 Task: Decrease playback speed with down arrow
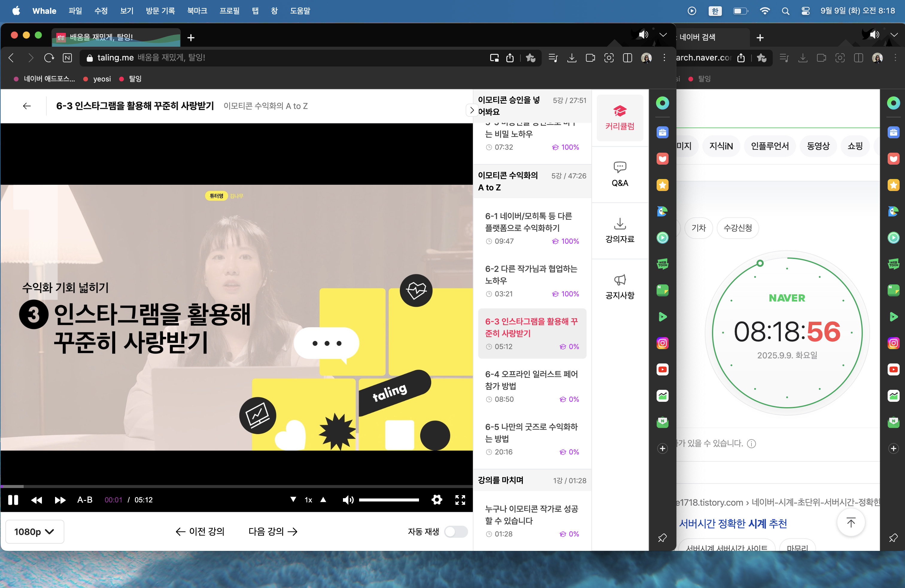293,499
